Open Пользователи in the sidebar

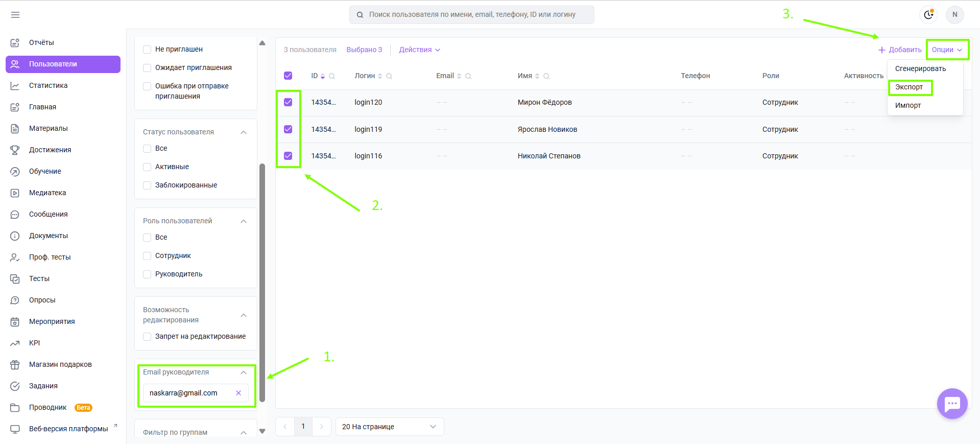tap(63, 64)
